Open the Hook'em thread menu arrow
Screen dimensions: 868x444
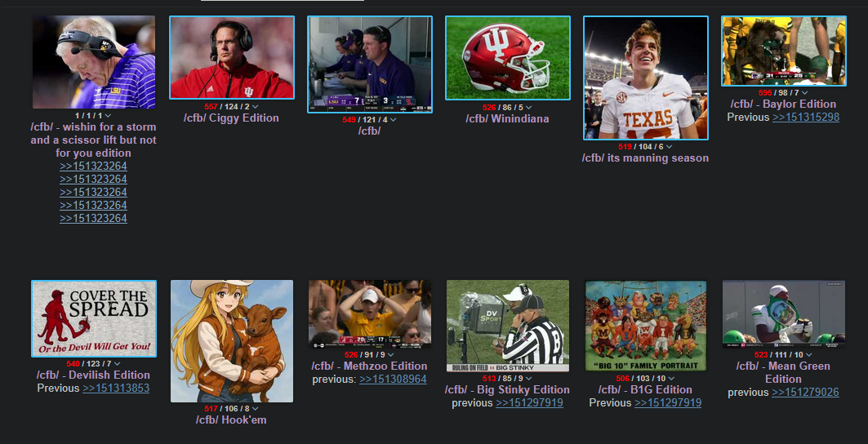(256, 409)
